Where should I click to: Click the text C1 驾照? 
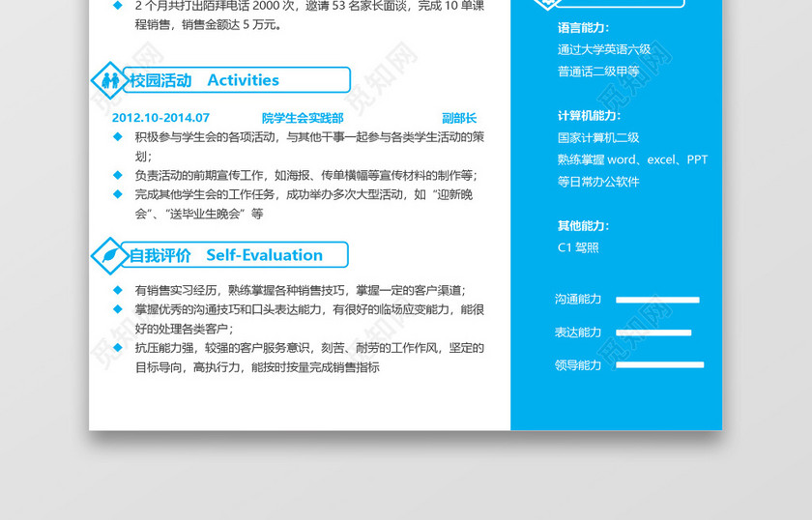[x=578, y=247]
